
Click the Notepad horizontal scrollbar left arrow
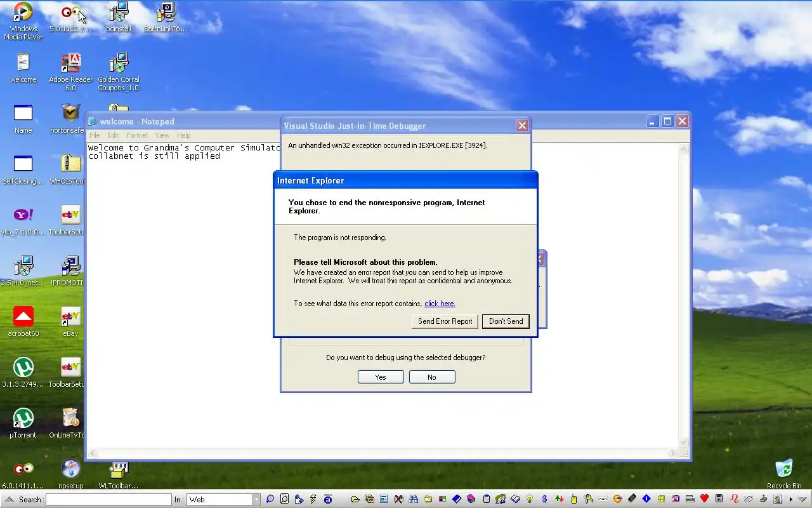coord(93,453)
